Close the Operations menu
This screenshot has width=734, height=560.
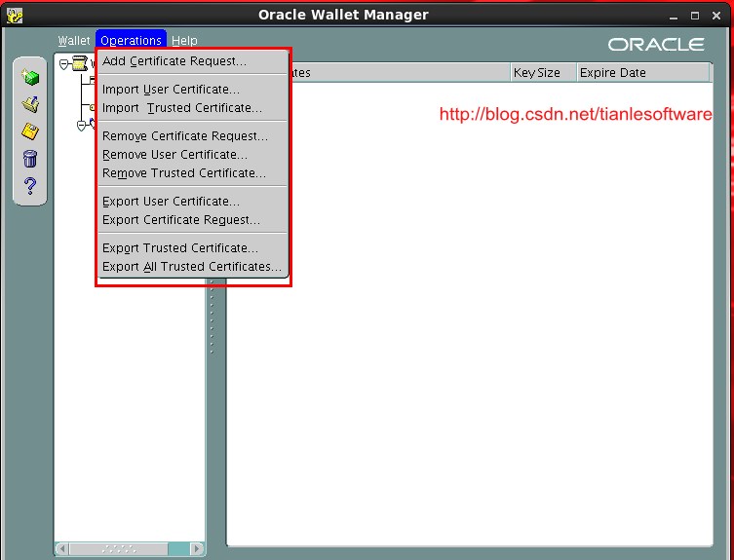click(131, 41)
